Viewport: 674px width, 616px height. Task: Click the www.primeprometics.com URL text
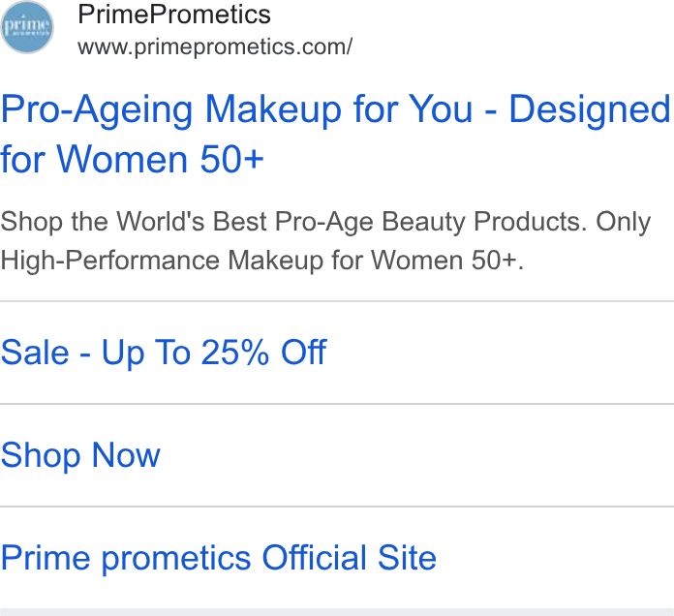215,46
